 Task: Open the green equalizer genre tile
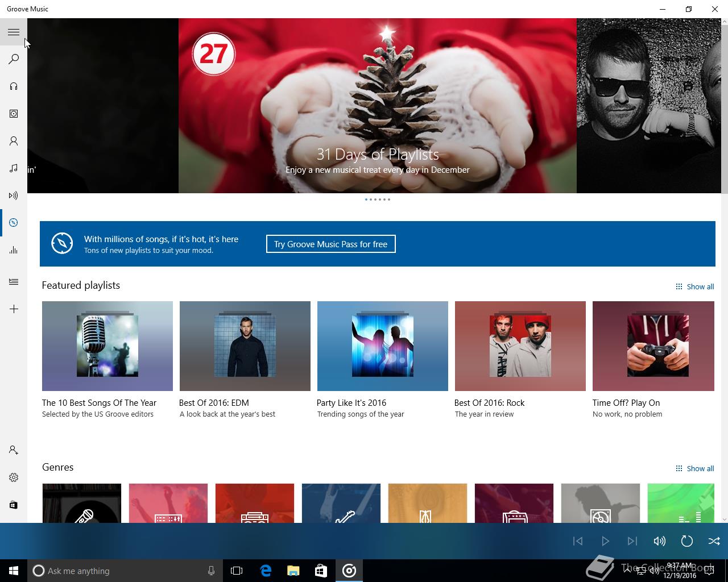[x=681, y=503]
